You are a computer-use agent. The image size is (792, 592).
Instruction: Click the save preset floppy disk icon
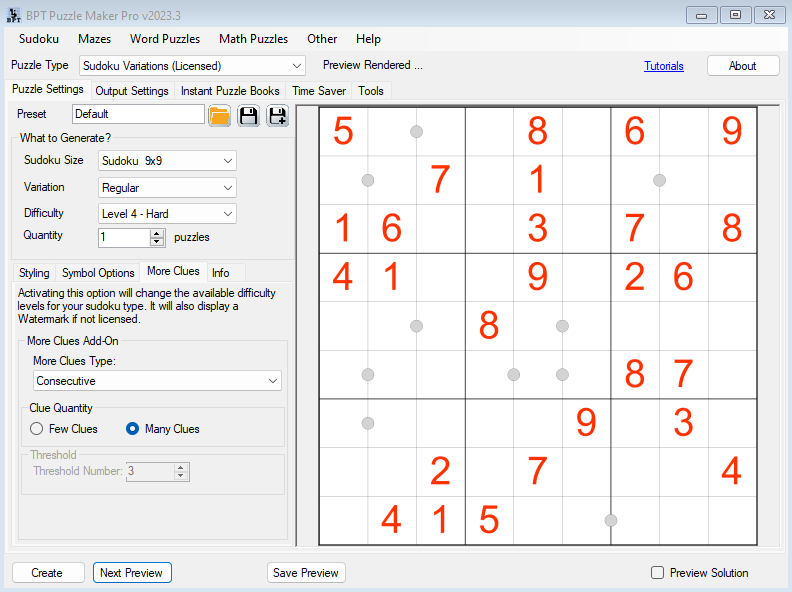[x=248, y=115]
